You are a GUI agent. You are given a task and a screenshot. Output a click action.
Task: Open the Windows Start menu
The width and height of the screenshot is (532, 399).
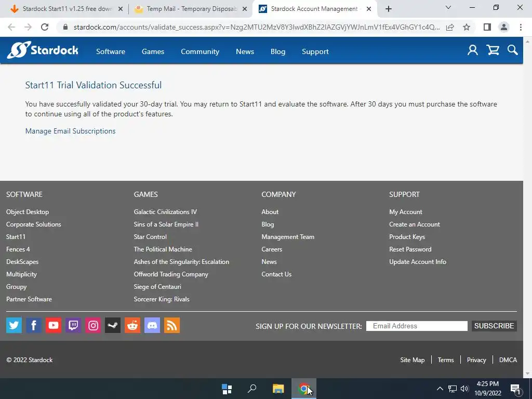pyautogui.click(x=227, y=389)
